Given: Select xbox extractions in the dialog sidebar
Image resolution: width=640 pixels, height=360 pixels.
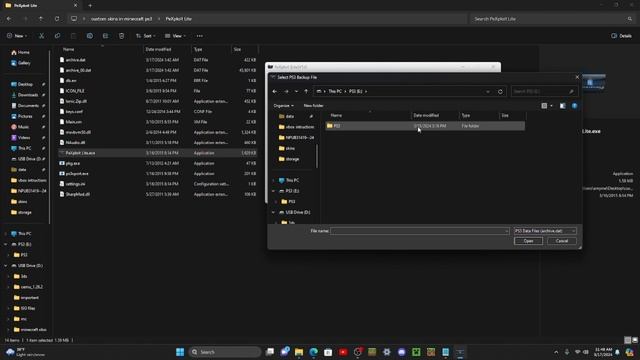Looking at the screenshot, I should pos(296,127).
